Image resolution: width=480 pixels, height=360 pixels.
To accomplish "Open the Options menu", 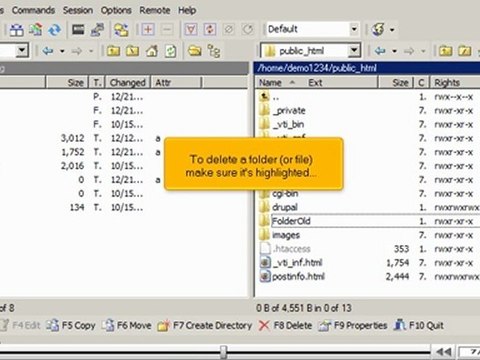I will pos(116,10).
